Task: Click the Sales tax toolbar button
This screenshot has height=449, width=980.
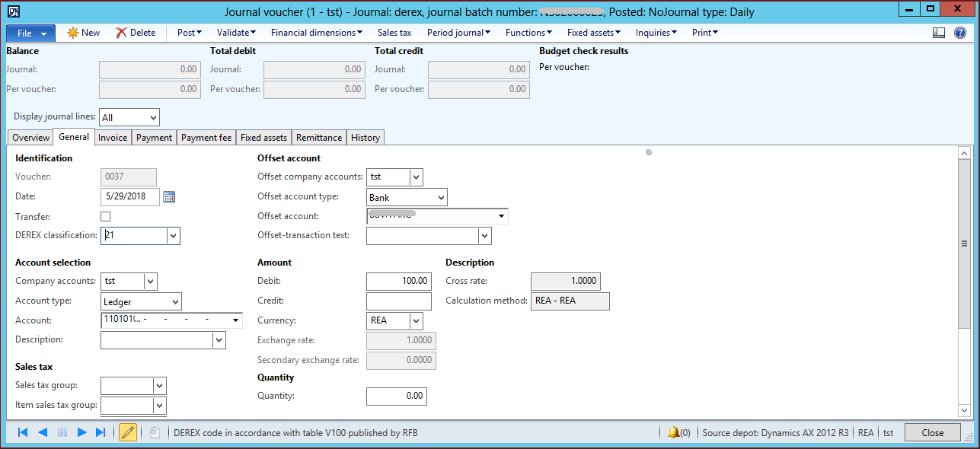Action: click(x=394, y=33)
